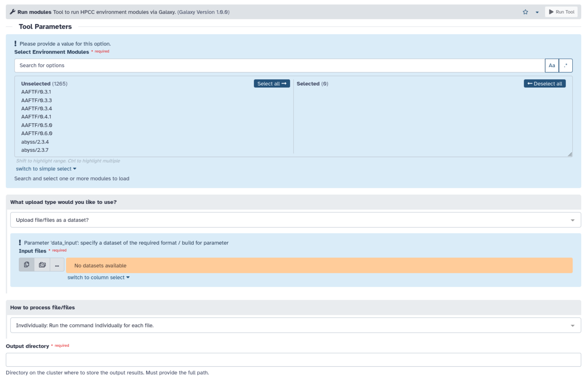Click the Deselect all button

coord(544,84)
